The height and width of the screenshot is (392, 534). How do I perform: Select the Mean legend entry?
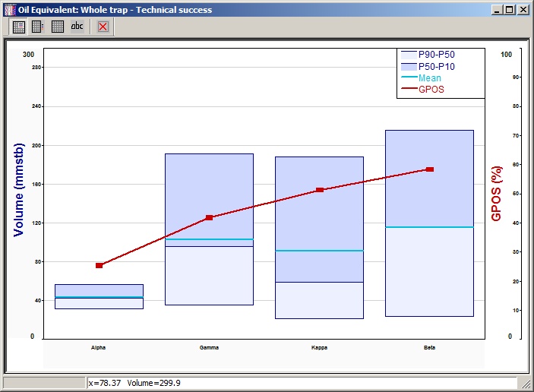429,77
